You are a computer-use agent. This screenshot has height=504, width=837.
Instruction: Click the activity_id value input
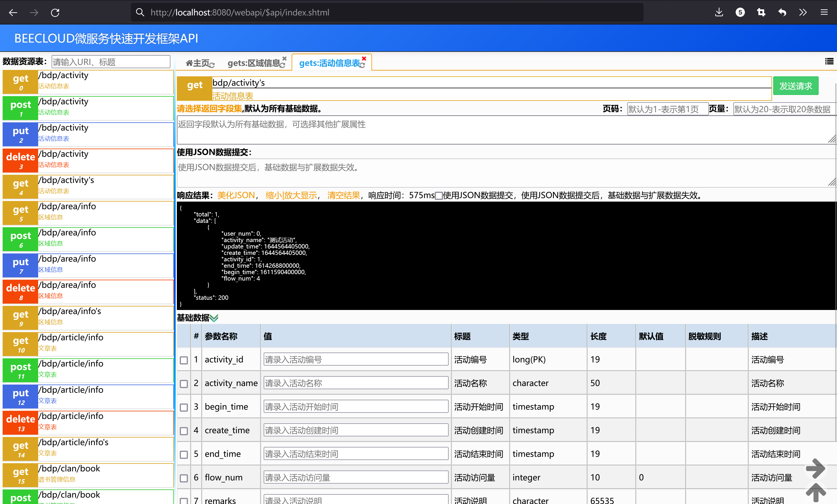[x=356, y=359]
